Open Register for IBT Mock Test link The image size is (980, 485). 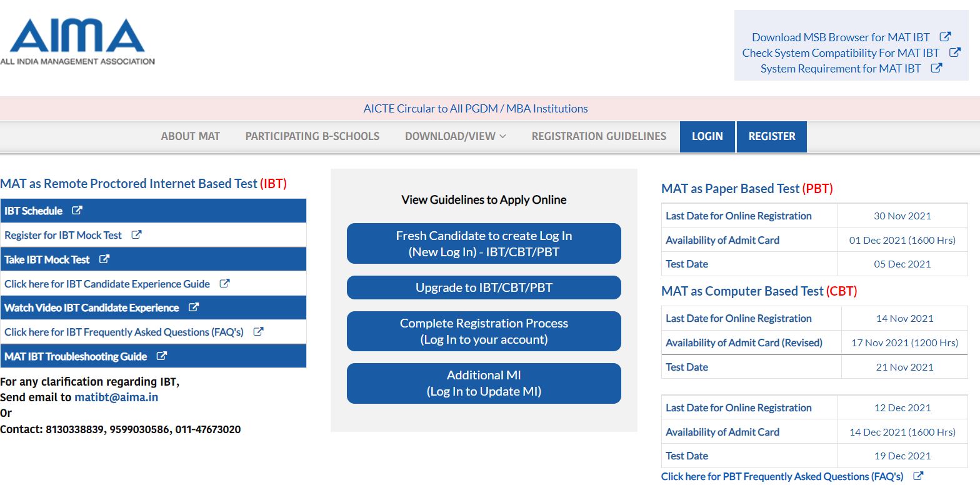click(63, 235)
